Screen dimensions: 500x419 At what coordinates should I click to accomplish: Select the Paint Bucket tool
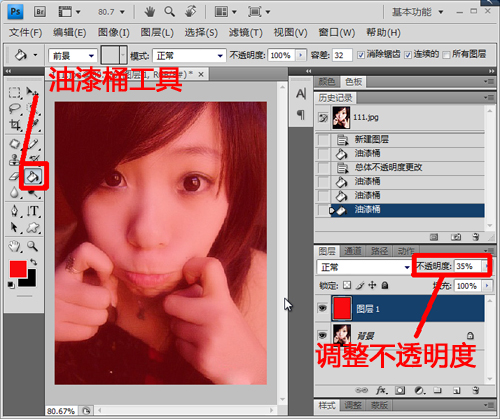[33, 176]
